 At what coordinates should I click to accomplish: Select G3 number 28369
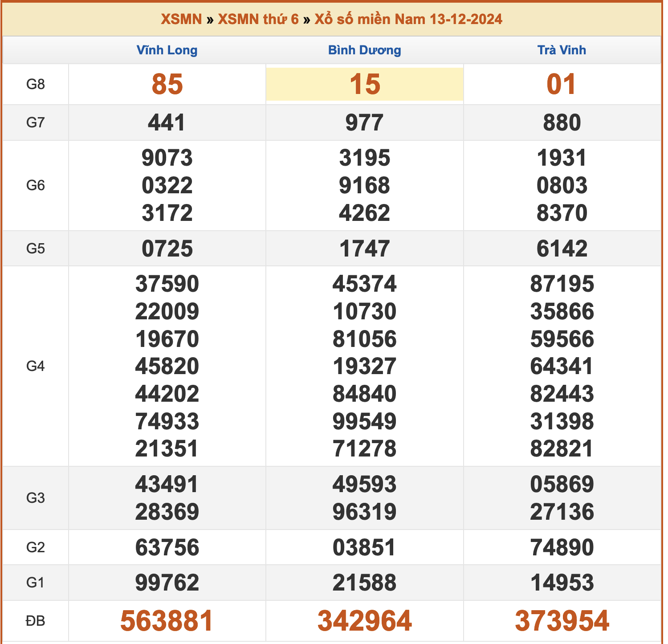tap(167, 512)
